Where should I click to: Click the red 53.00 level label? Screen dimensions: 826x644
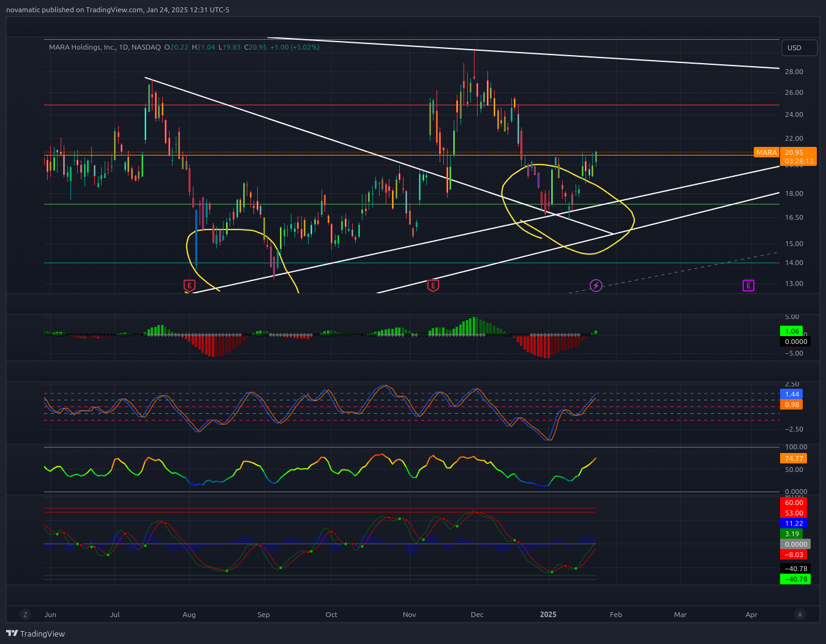pos(794,513)
